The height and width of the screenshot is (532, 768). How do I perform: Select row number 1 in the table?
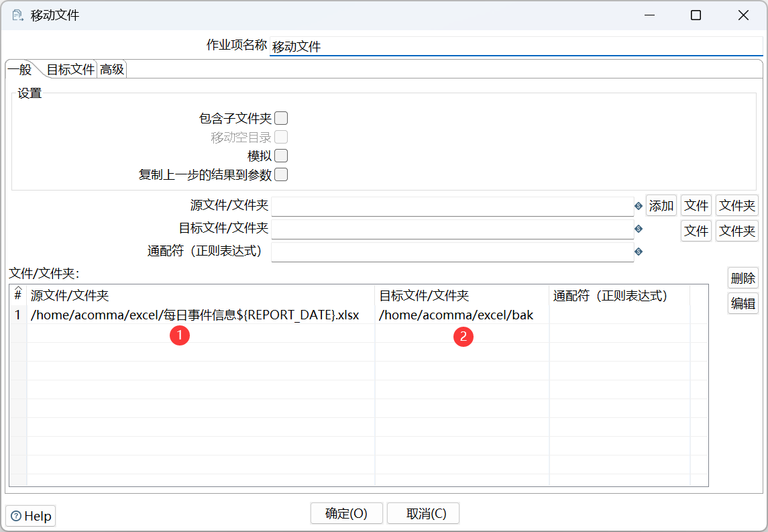[18, 315]
